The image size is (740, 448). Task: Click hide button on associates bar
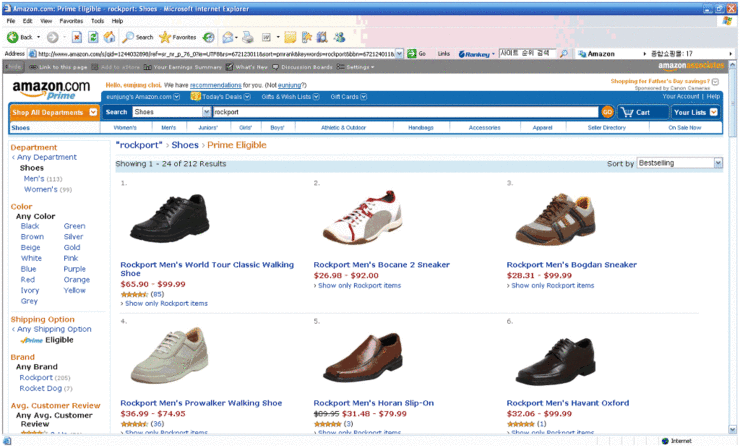click(x=14, y=67)
